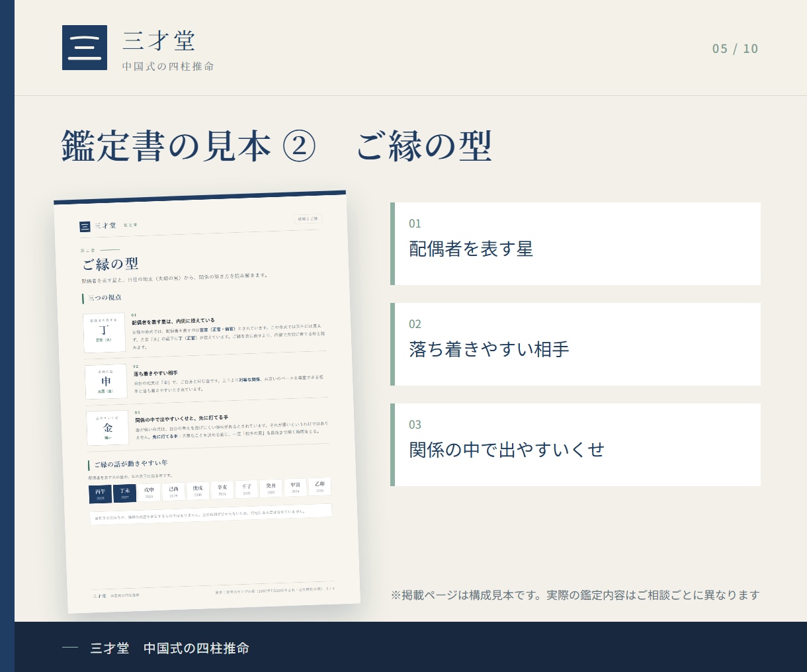
Task: Select the card 03 関係の中で出やすいくせ
Action: (x=575, y=444)
